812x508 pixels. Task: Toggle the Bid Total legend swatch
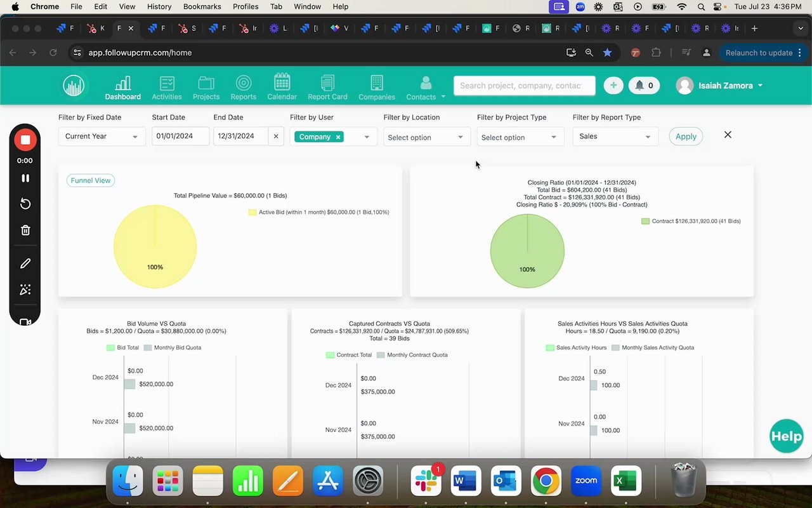click(x=110, y=347)
